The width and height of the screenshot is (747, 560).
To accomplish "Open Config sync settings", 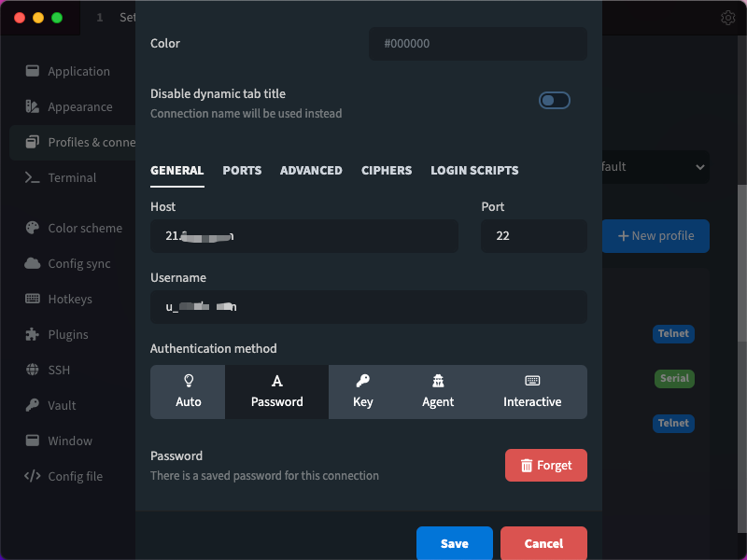I will [78, 264].
